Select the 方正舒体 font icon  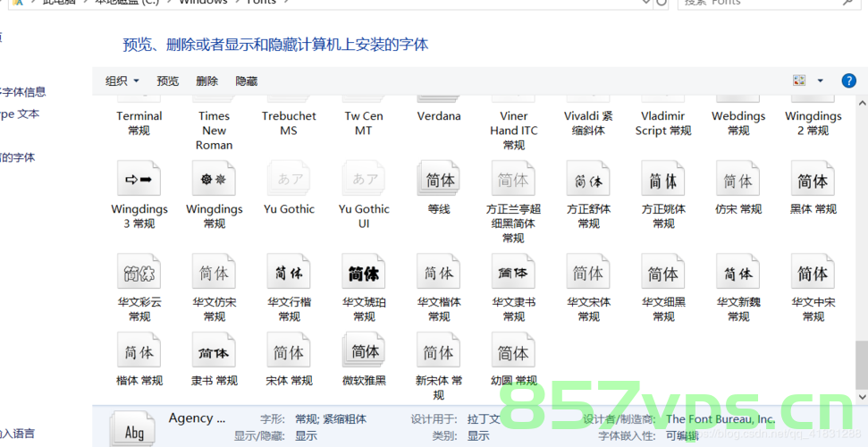click(x=588, y=179)
